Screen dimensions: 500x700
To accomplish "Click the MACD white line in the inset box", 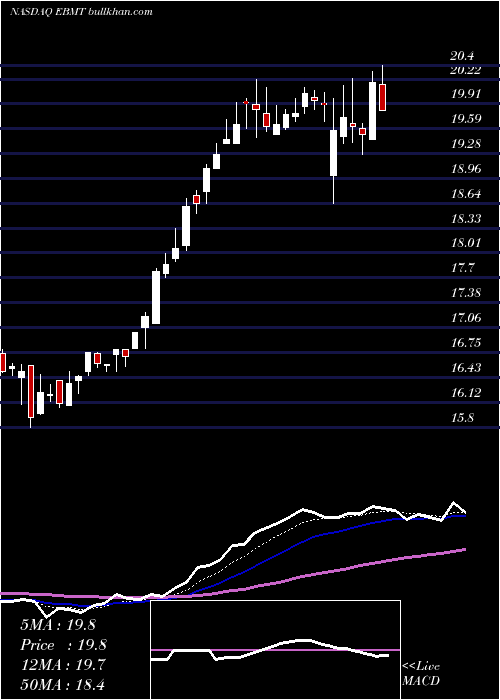I will tap(270, 650).
